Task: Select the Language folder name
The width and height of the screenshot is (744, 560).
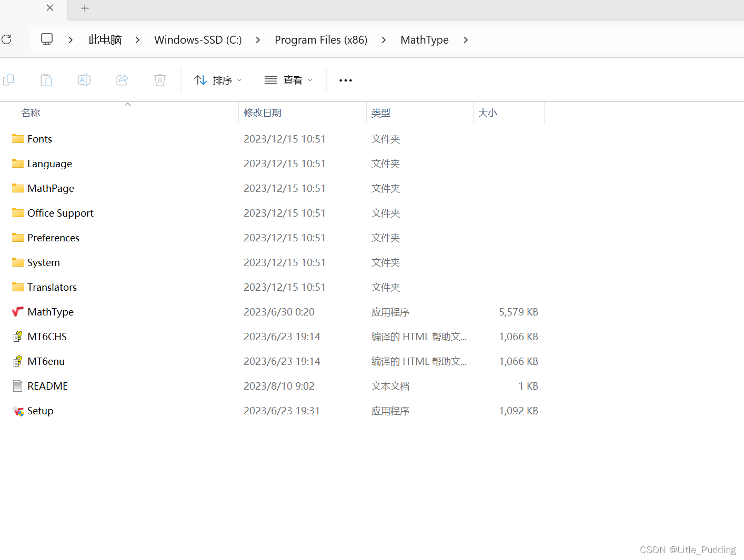Action: pos(49,164)
